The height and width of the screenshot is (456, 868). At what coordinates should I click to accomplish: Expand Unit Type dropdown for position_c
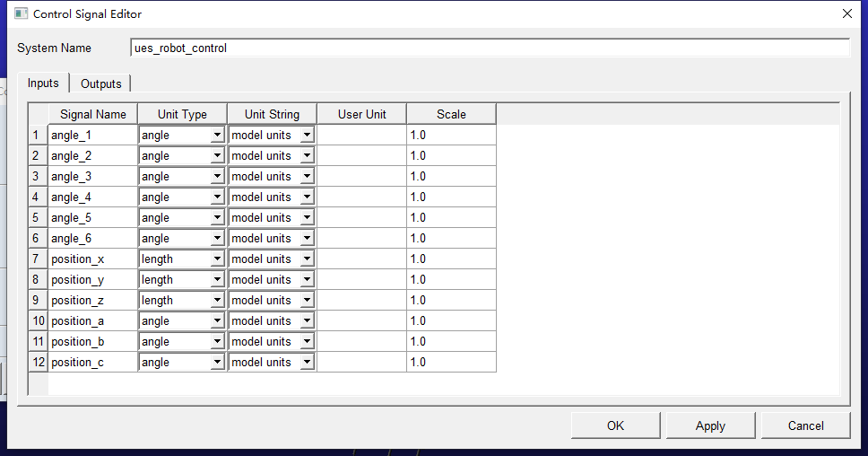[x=216, y=363]
